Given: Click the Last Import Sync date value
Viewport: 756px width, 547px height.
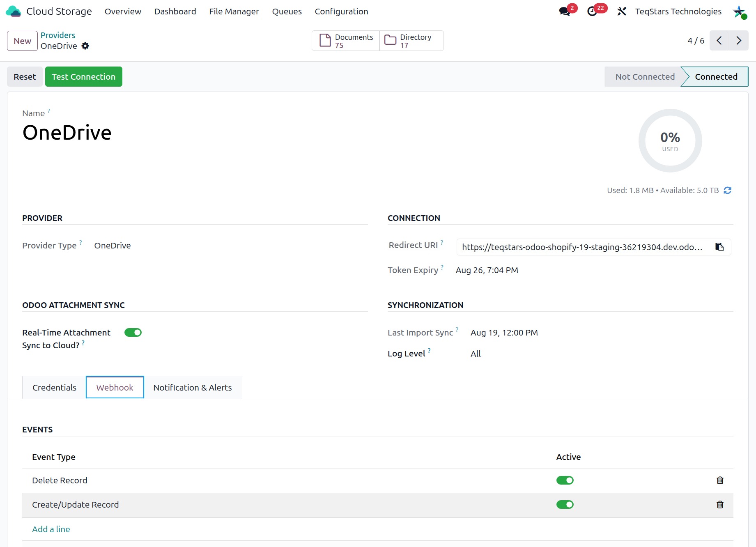Looking at the screenshot, I should click(x=504, y=333).
